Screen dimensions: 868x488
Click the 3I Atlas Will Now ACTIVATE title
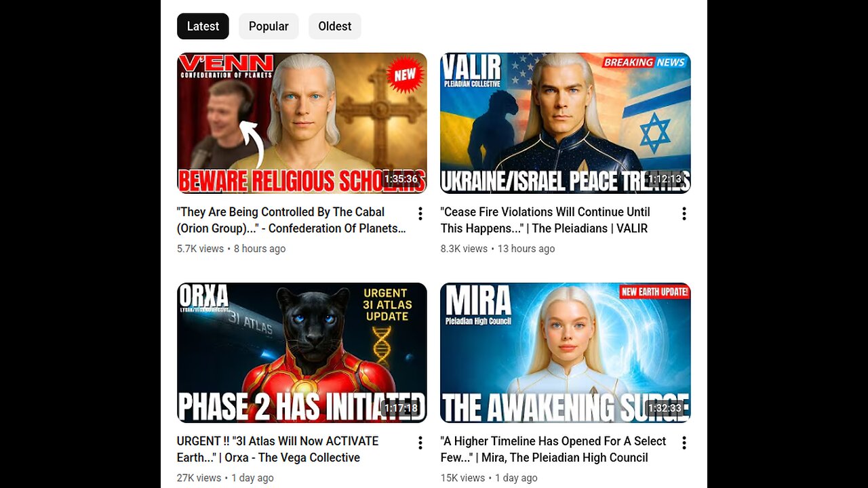278,449
